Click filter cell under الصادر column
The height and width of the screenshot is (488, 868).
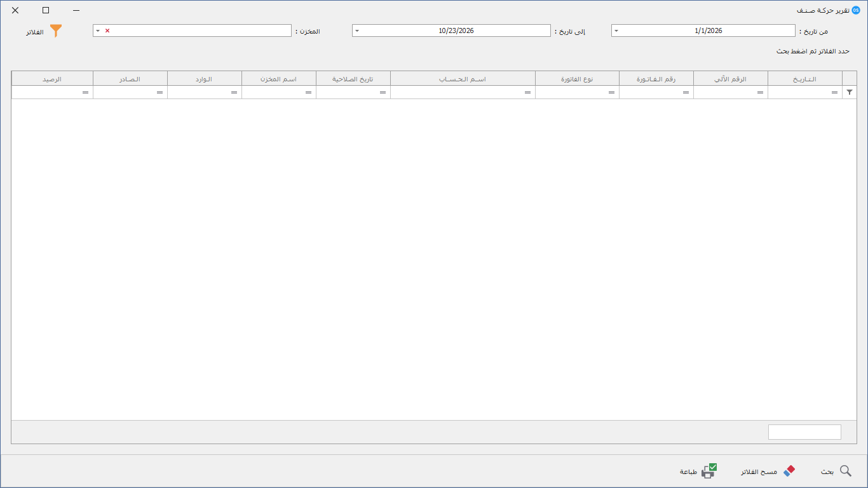(130, 92)
